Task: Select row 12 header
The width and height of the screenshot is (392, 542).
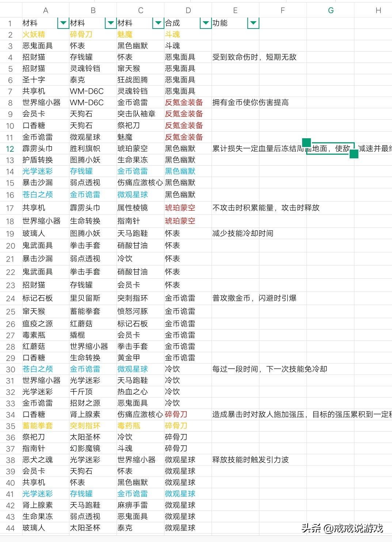Action: [10, 149]
